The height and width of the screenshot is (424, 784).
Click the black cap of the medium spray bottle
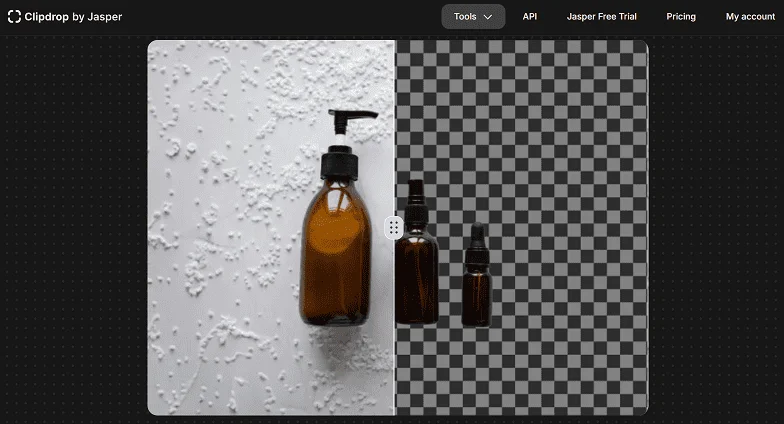[415, 195]
